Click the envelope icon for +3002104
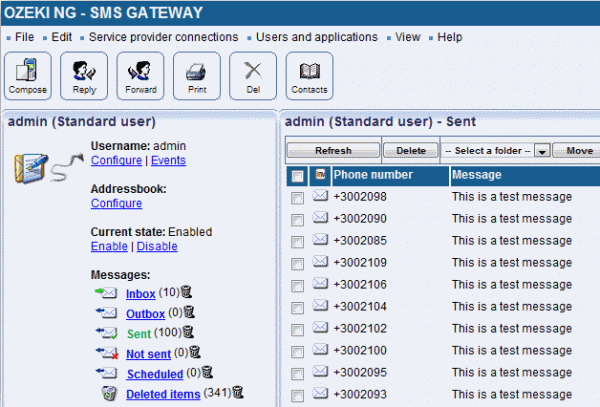 [320, 306]
